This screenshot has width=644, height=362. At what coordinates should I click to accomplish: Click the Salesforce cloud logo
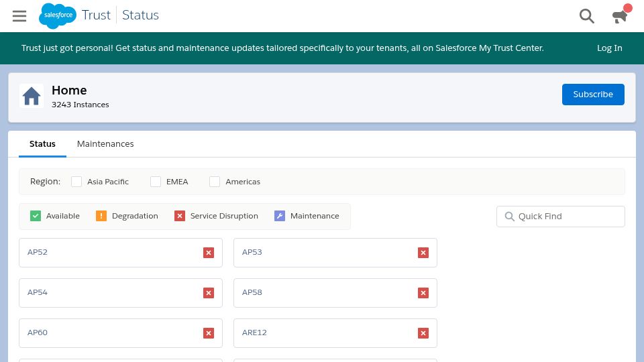coord(58,15)
